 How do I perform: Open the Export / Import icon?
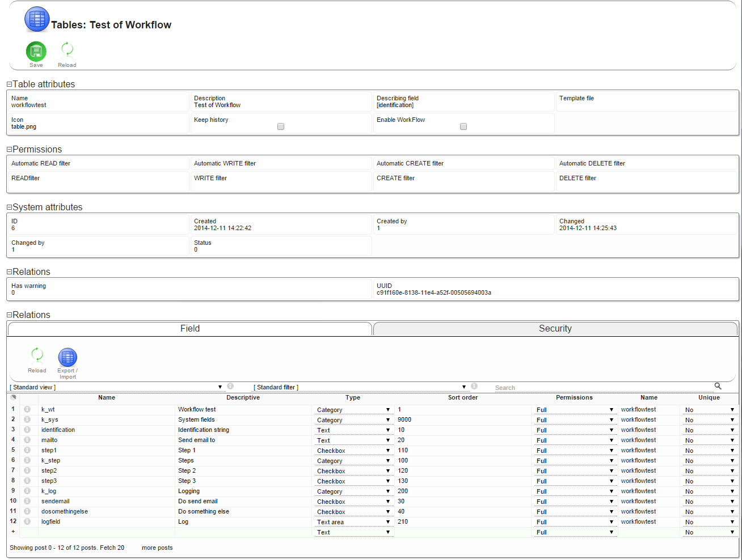(68, 358)
